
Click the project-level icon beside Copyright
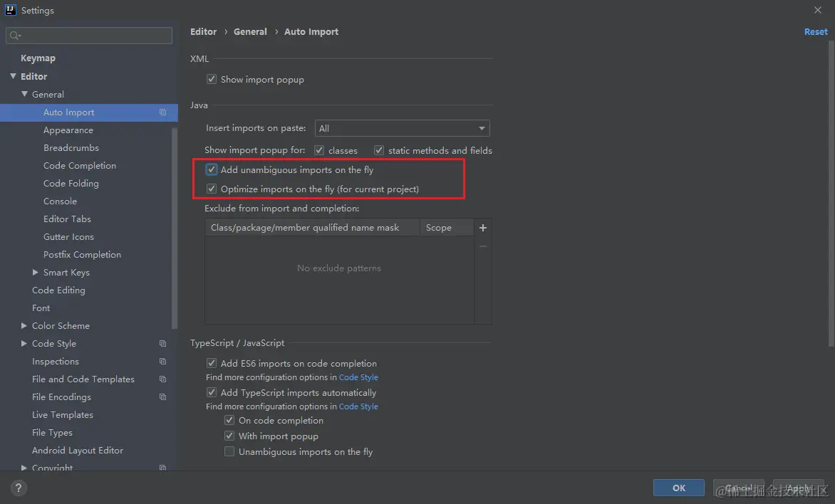pyautogui.click(x=163, y=468)
